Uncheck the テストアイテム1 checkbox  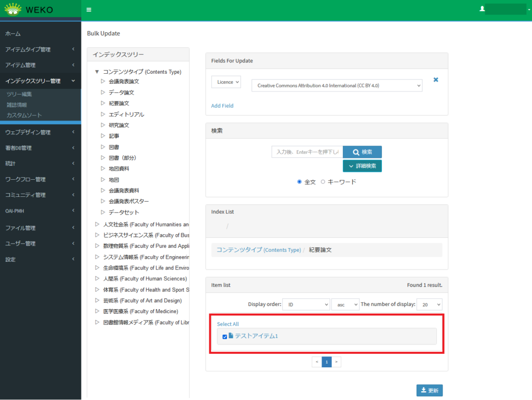click(225, 337)
